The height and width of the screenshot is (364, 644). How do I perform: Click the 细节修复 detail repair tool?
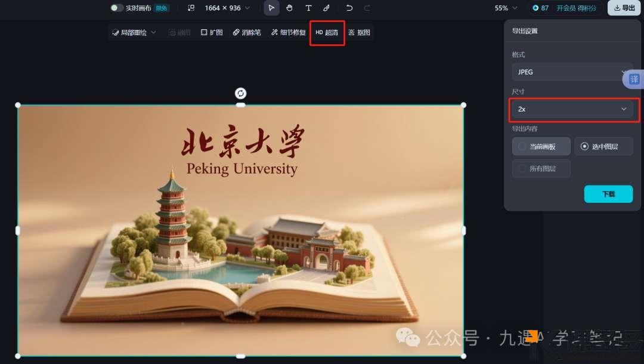point(288,32)
